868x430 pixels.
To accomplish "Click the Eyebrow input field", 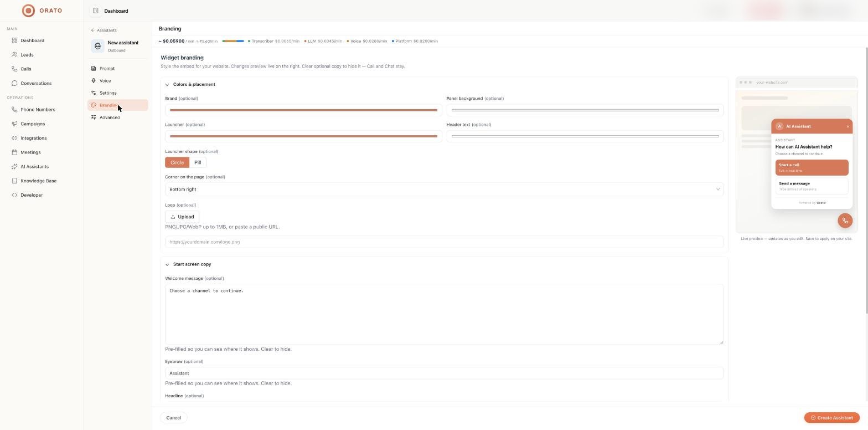I will tap(445, 373).
